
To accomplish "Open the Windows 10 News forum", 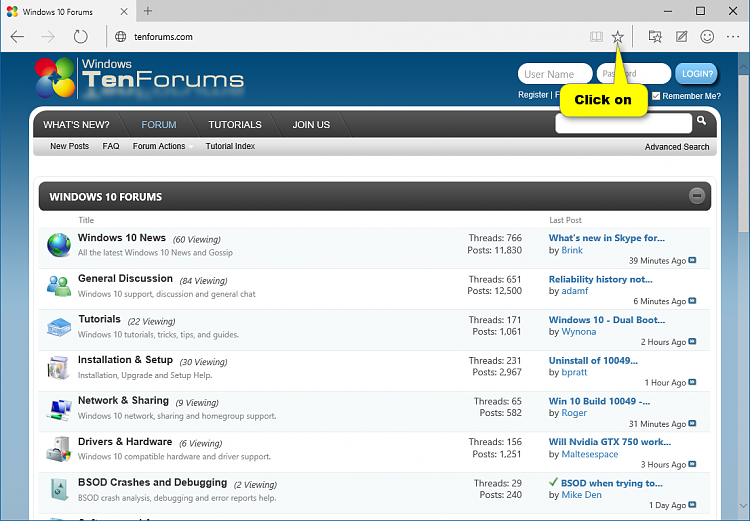I will pos(122,238).
